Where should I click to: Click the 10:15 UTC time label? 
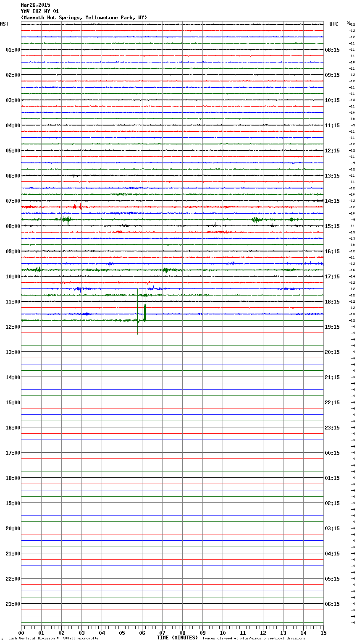point(332,100)
